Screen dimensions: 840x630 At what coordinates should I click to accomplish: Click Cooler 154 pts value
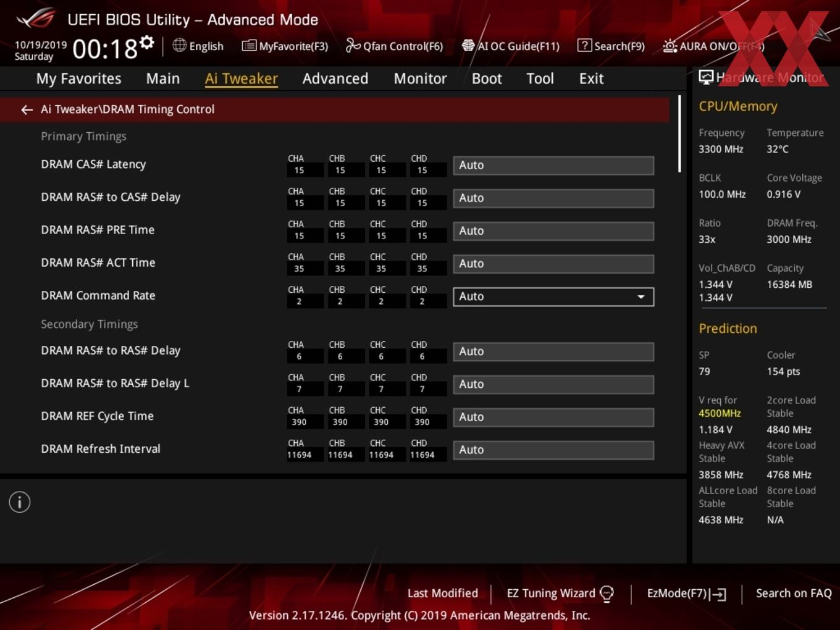click(x=783, y=371)
